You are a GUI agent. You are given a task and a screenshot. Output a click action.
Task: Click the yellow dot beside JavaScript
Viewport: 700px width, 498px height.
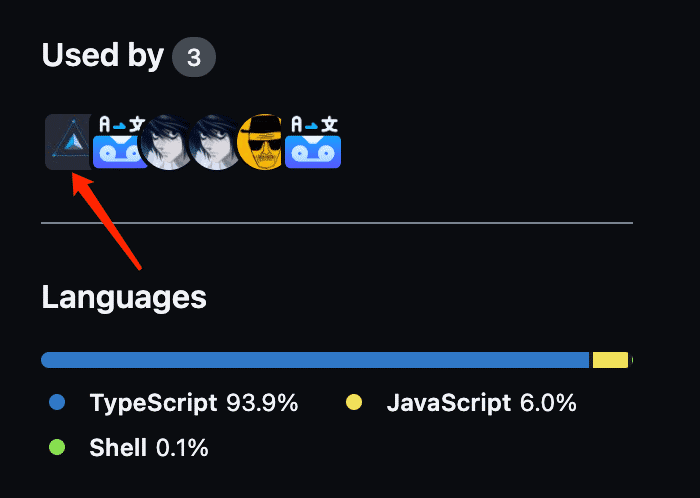click(354, 402)
